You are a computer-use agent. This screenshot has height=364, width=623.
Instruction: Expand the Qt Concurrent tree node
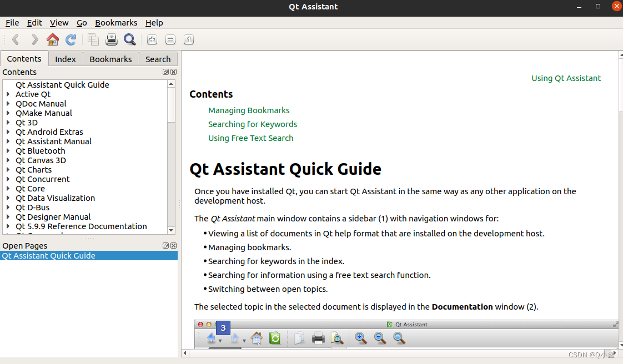point(8,179)
